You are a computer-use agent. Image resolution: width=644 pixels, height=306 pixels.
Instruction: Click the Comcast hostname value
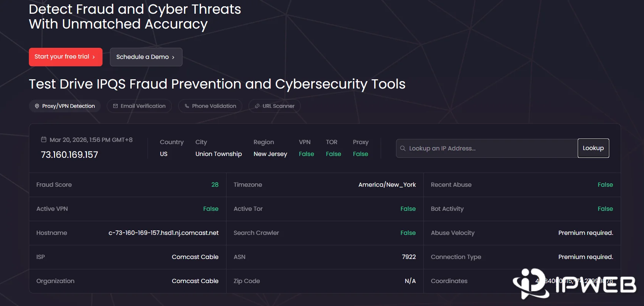click(x=163, y=233)
